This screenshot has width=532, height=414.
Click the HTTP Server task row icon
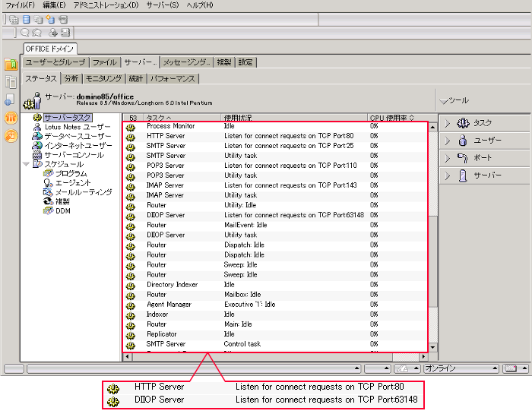130,136
